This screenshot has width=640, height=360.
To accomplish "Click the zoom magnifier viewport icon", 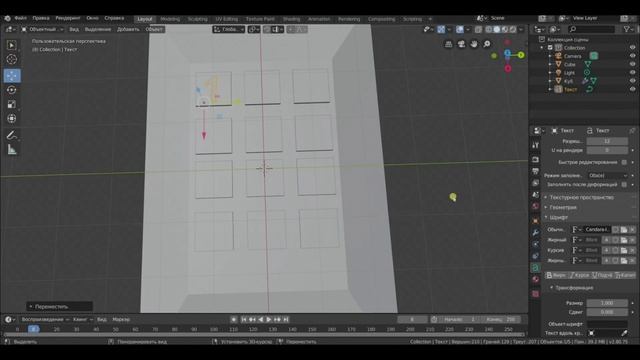I will tap(487, 44).
